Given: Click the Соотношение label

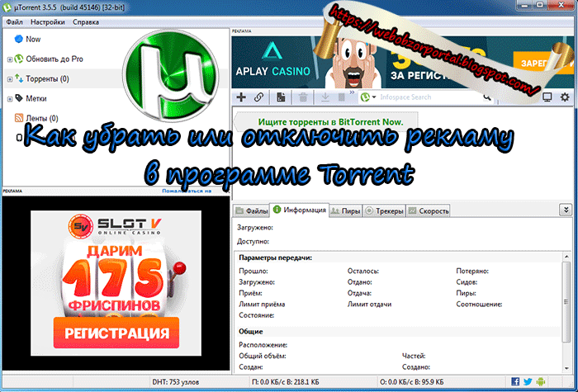Looking at the screenshot, I should [x=479, y=305].
